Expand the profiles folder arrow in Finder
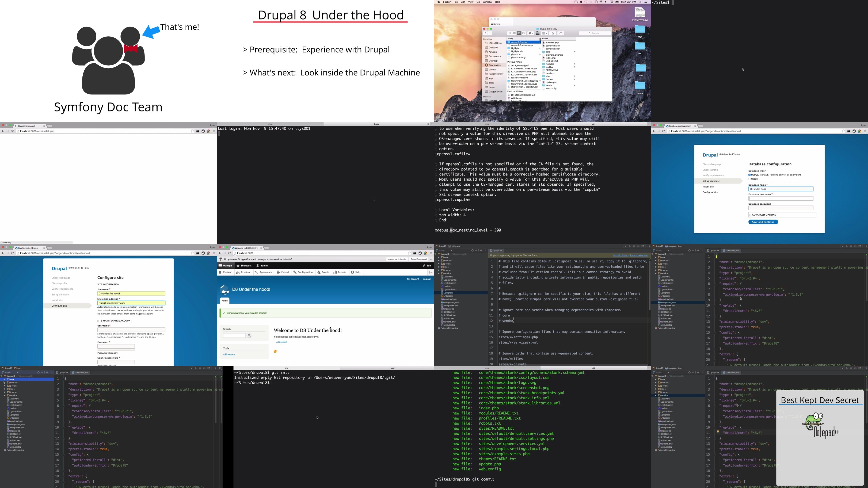 [x=575, y=67]
